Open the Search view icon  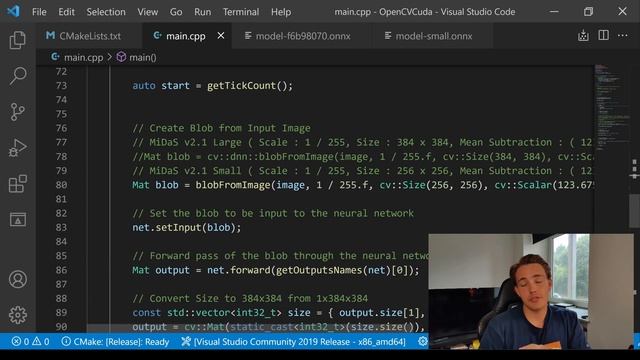click(x=18, y=76)
